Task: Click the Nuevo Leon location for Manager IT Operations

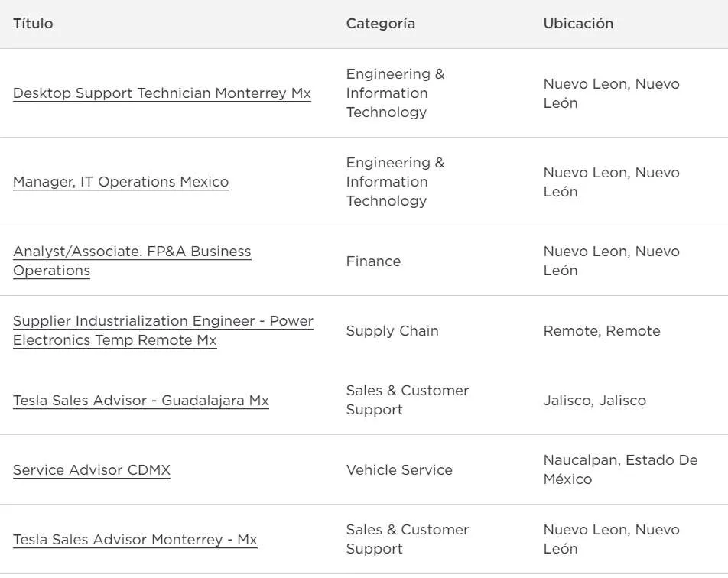Action: point(612,181)
